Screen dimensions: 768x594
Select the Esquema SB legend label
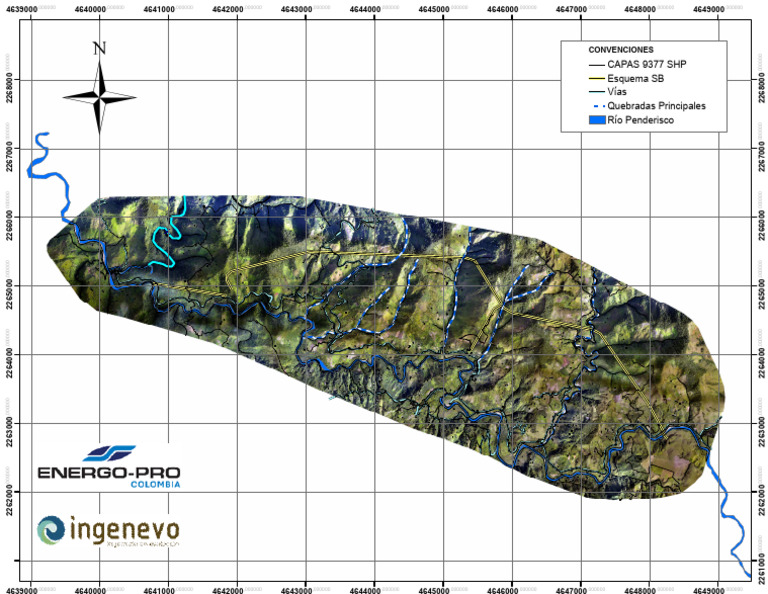(x=635, y=78)
